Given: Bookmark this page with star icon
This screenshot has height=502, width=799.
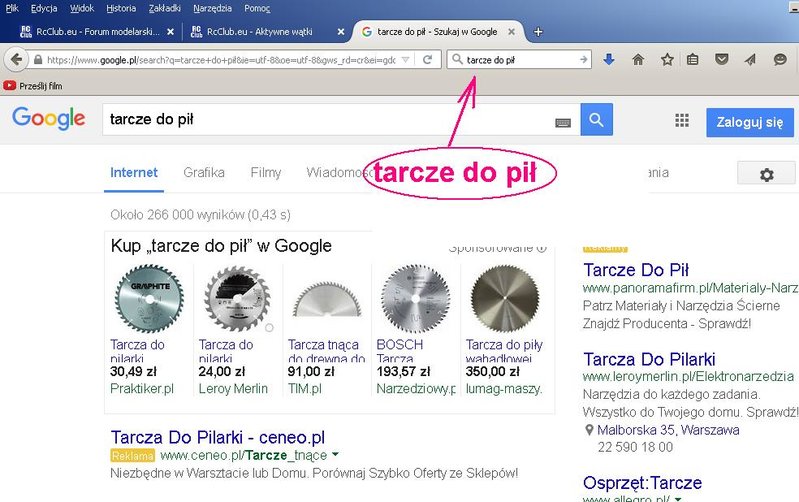Looking at the screenshot, I should click(x=667, y=60).
